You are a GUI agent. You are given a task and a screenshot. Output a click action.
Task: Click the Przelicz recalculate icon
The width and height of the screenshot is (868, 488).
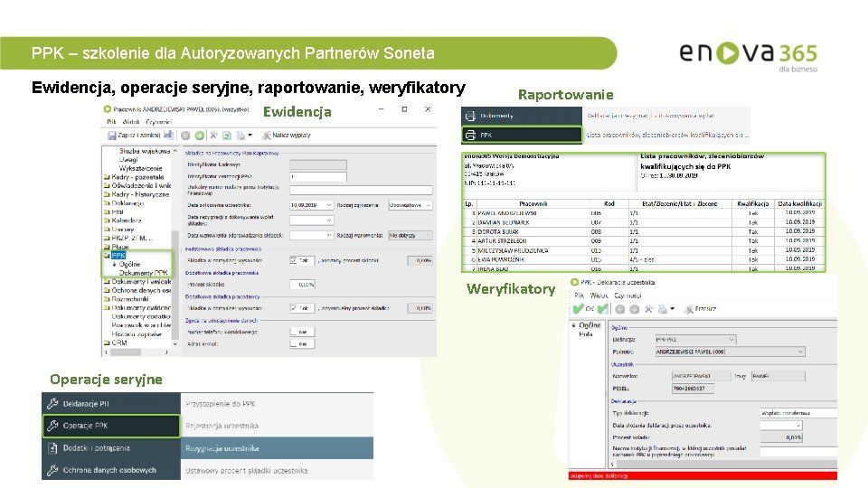(689, 309)
